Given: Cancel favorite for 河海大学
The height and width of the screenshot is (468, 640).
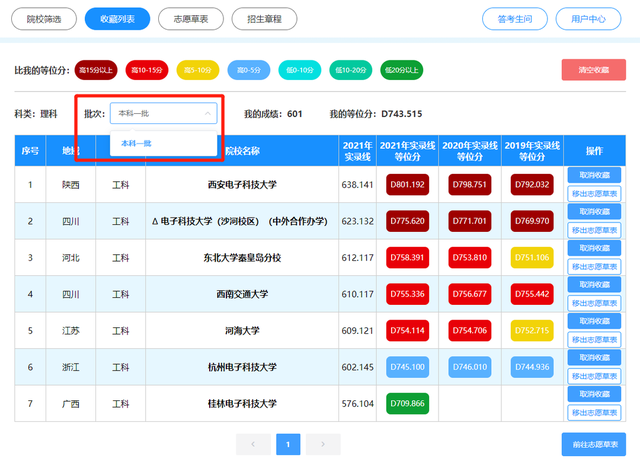Looking at the screenshot, I should tap(594, 321).
